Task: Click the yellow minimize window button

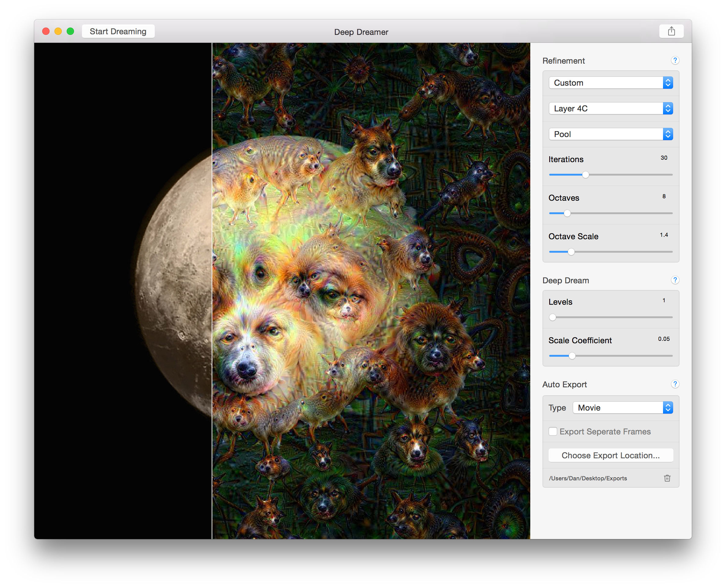Action: coord(58,32)
